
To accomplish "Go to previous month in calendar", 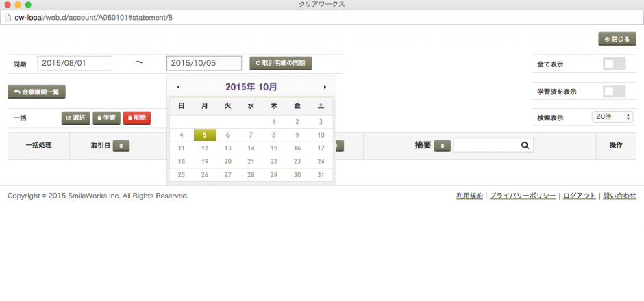I will coord(178,87).
